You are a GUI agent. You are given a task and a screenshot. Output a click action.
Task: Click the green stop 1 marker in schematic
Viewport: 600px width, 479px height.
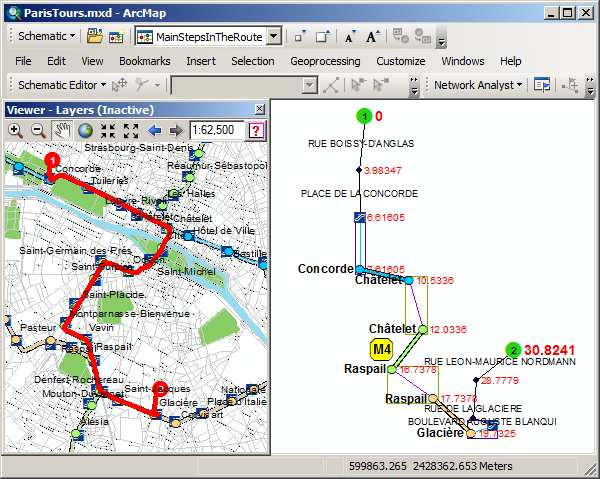364,116
